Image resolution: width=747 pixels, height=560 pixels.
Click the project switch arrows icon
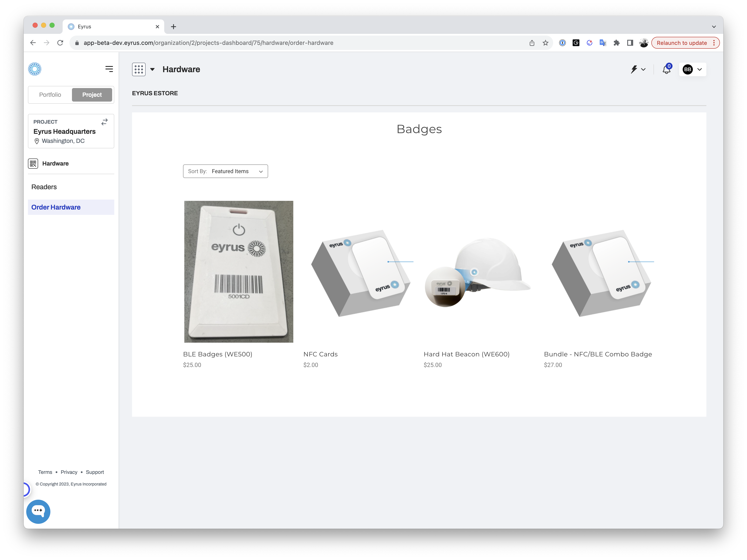point(104,122)
